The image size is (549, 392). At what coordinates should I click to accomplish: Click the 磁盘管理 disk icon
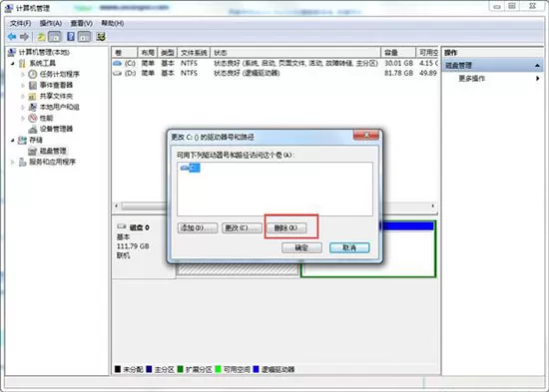point(33,152)
